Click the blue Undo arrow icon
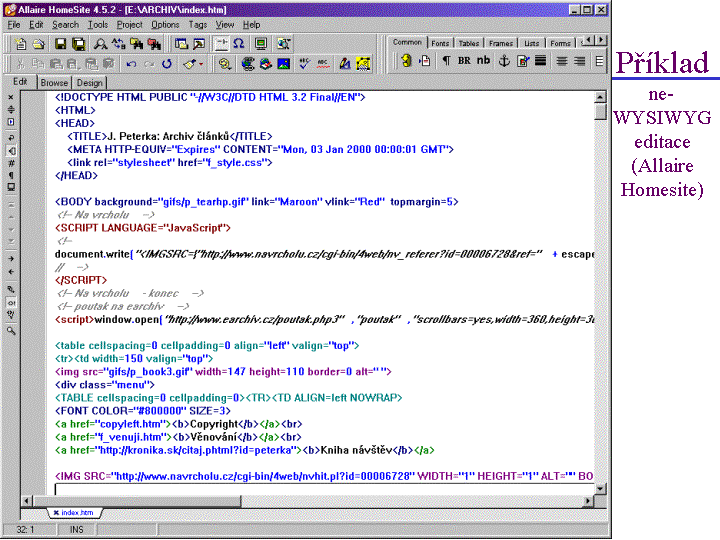This screenshot has width=720, height=540. (x=131, y=64)
